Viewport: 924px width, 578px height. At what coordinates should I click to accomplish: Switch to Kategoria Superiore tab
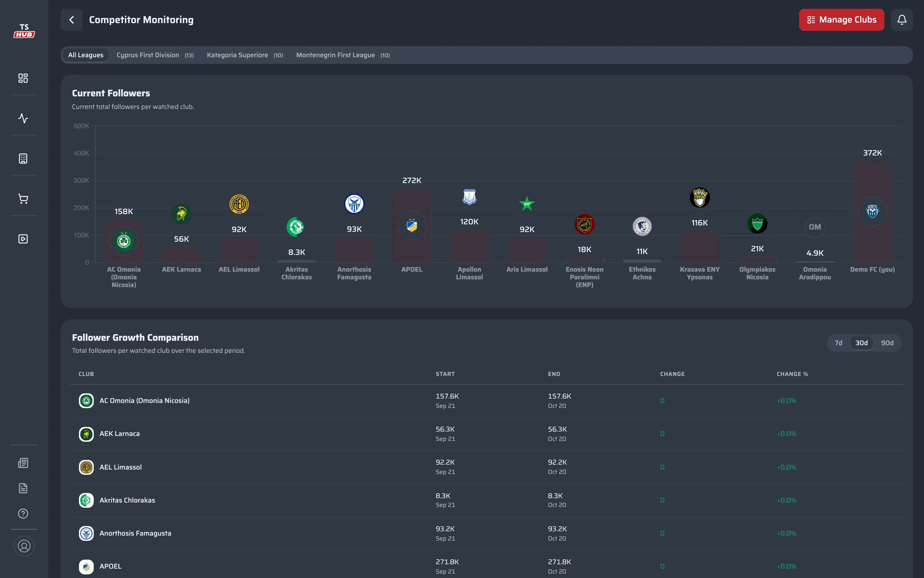pyautogui.click(x=245, y=55)
